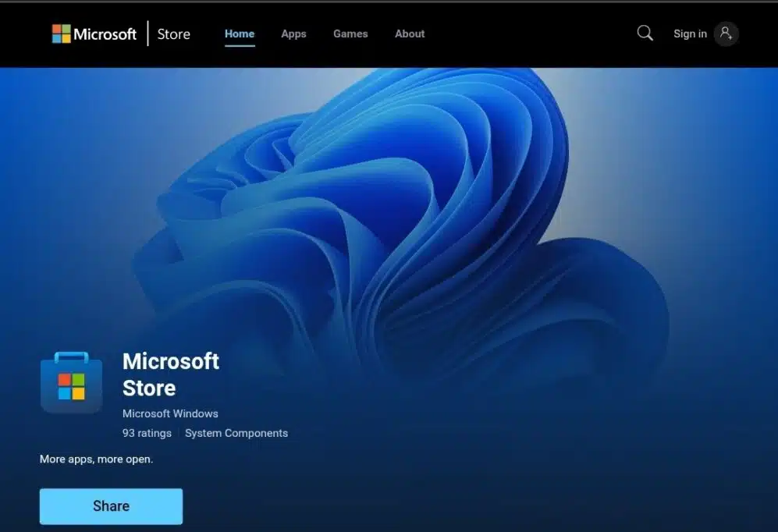Click the separator before System Components
778x532 pixels.
(178, 433)
